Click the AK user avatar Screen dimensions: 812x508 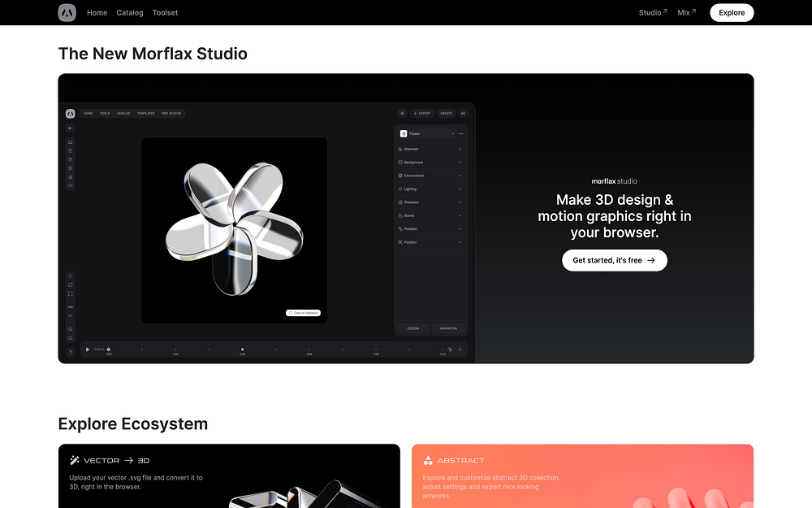[x=463, y=113]
